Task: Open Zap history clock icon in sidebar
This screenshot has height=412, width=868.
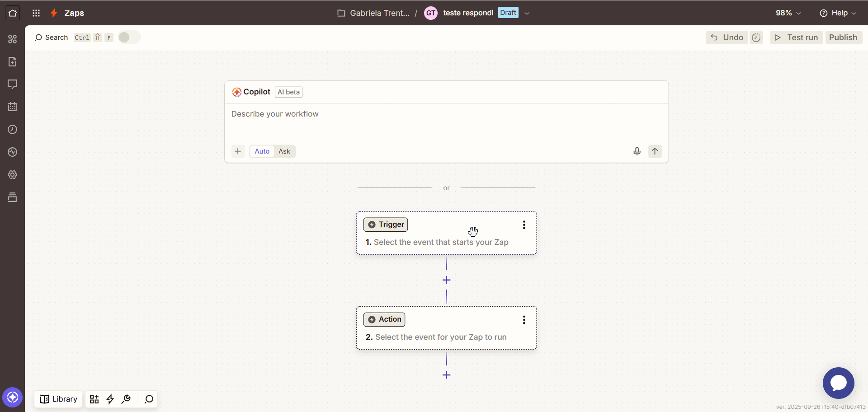Action: tap(13, 130)
